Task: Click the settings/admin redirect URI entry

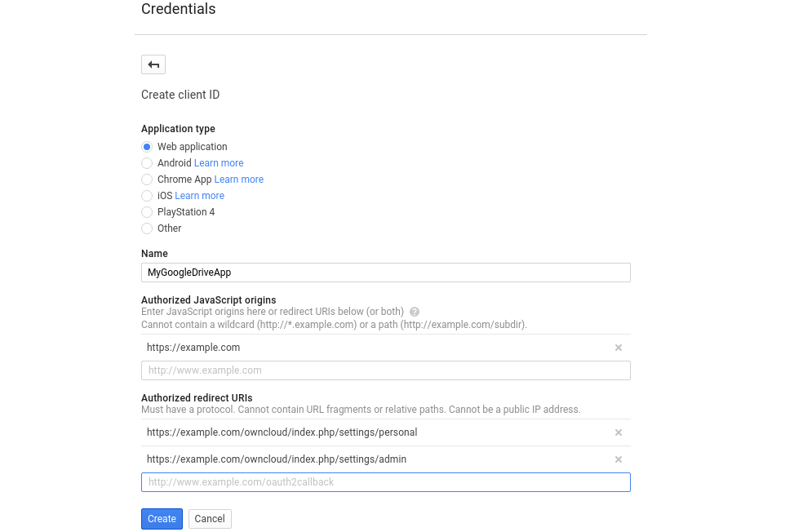Action: coord(277,459)
